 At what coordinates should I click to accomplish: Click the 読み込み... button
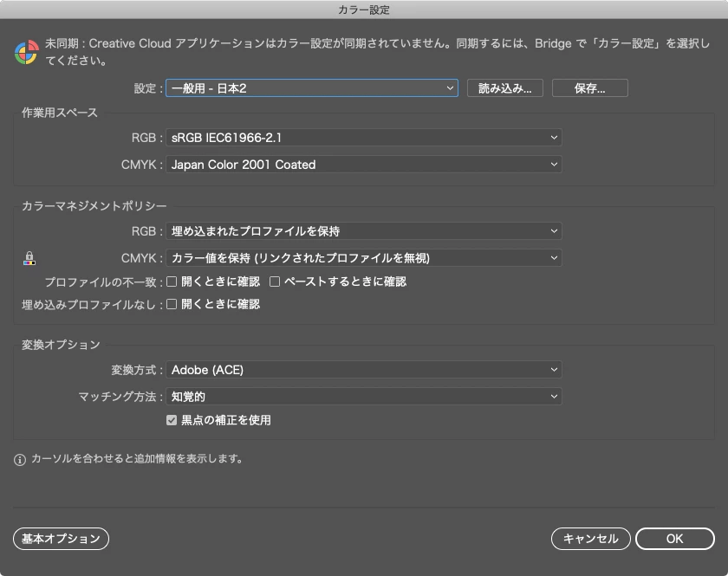coord(504,88)
